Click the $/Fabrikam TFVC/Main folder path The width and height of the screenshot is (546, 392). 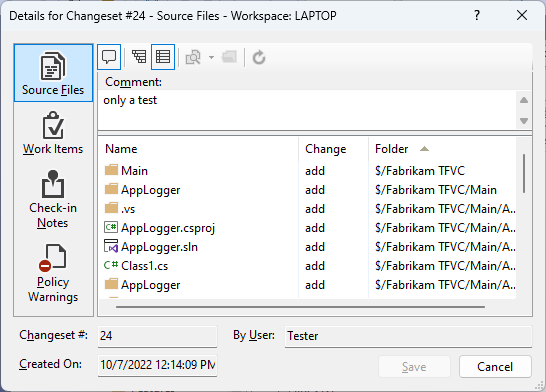436,190
